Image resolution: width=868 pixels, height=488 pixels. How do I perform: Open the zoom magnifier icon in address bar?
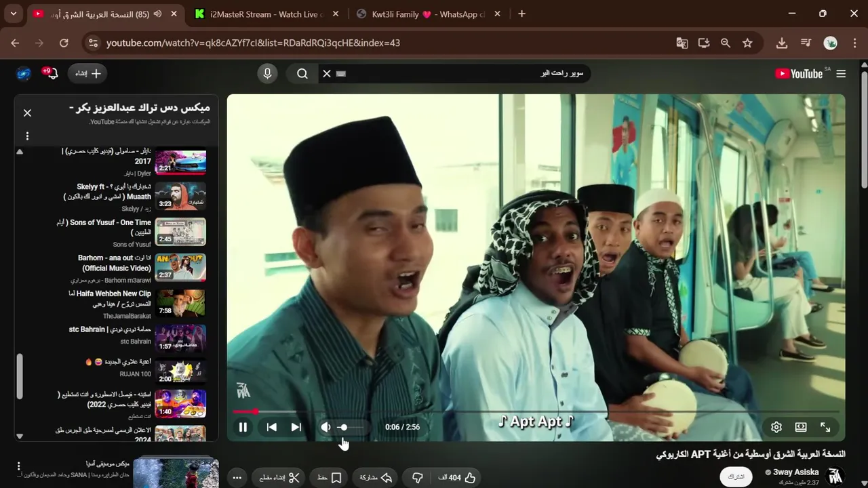726,43
